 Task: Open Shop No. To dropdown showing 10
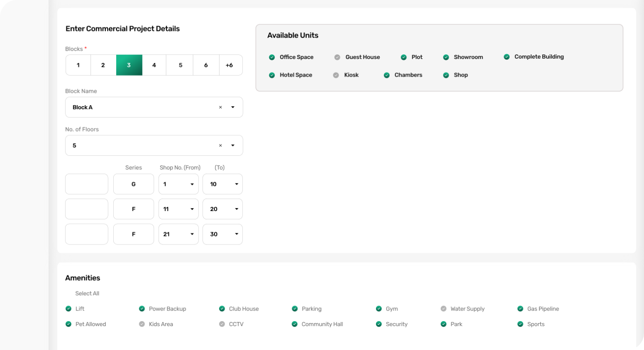222,184
